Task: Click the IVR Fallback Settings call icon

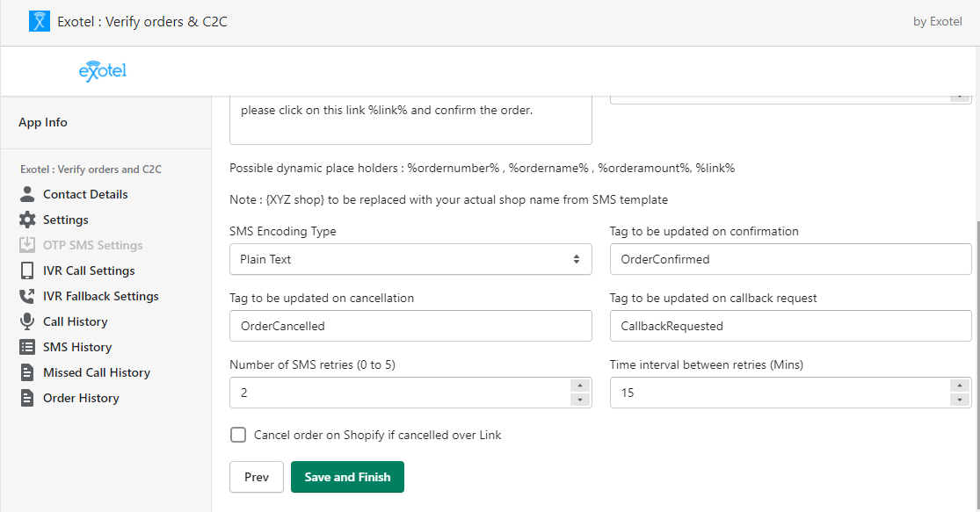Action: click(x=27, y=296)
